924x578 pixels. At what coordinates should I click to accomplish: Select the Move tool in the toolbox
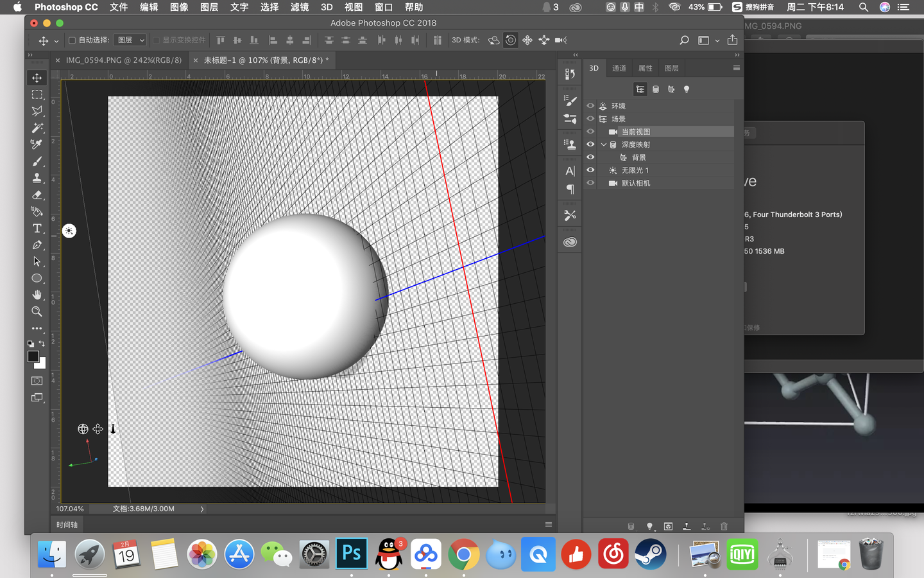pos(37,78)
